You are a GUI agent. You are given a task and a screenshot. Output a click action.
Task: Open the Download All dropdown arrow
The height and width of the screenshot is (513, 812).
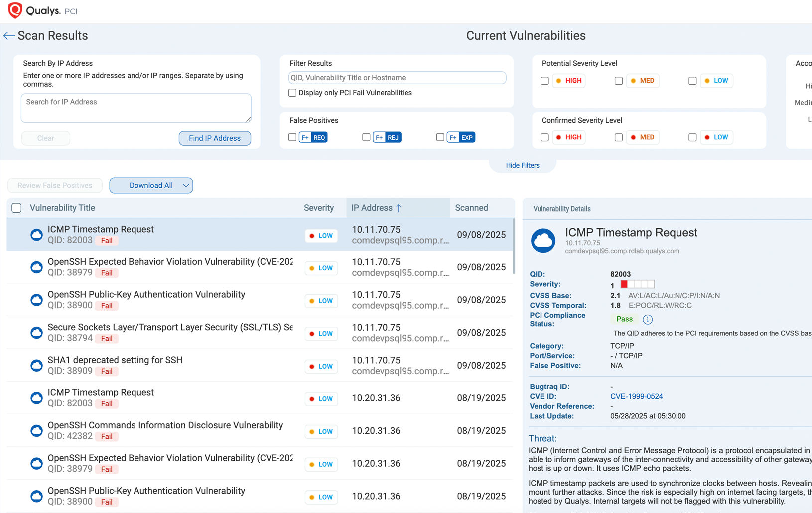click(186, 186)
